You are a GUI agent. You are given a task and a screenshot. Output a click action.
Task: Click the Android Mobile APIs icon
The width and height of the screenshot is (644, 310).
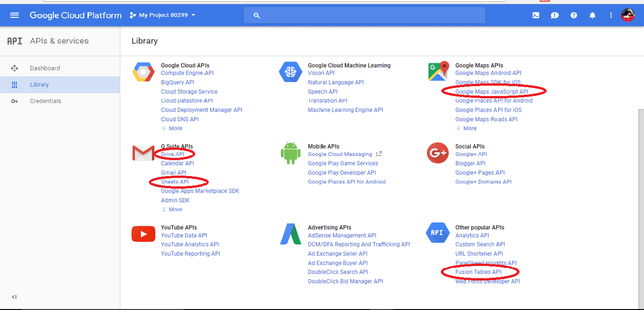pyautogui.click(x=290, y=153)
